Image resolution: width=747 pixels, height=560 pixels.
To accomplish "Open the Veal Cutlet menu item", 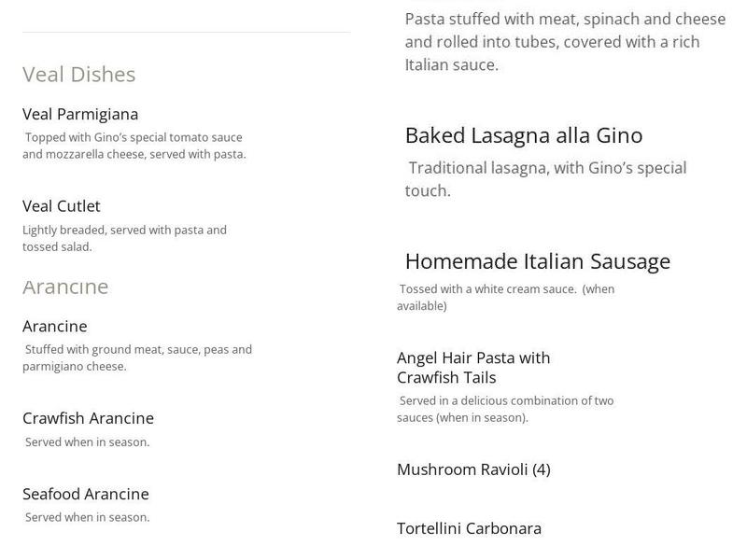I will click(x=62, y=206).
